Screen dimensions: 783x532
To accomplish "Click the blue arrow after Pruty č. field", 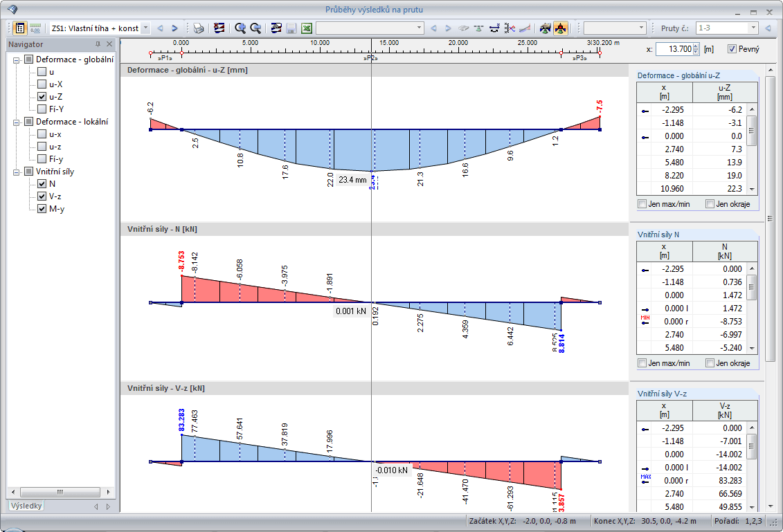I will tap(768, 28).
